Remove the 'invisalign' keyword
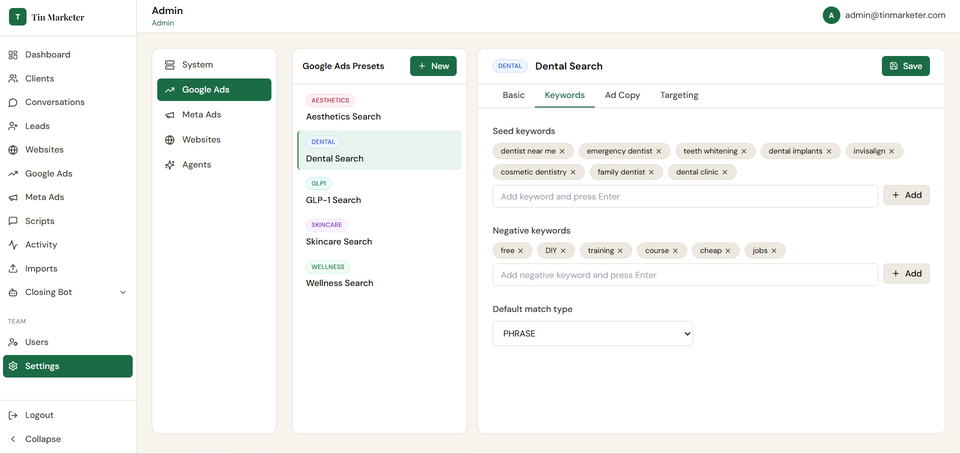Viewport: 960px width, 454px height. tap(891, 151)
